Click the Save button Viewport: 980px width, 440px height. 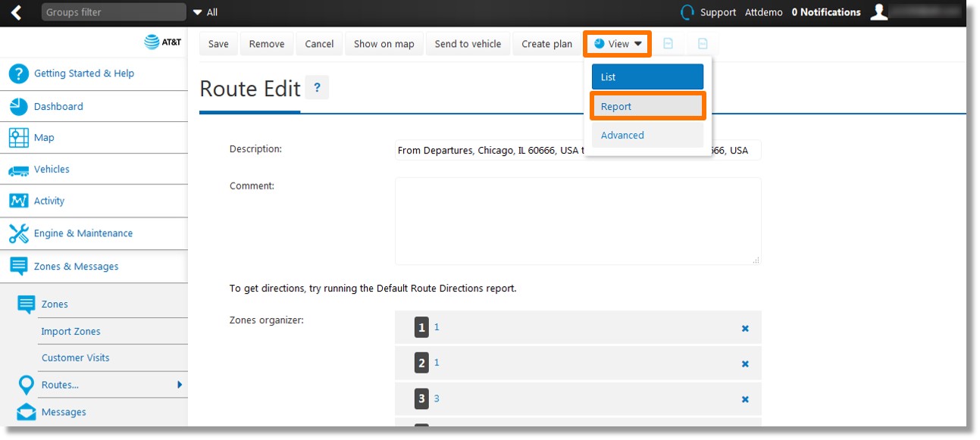tap(218, 44)
